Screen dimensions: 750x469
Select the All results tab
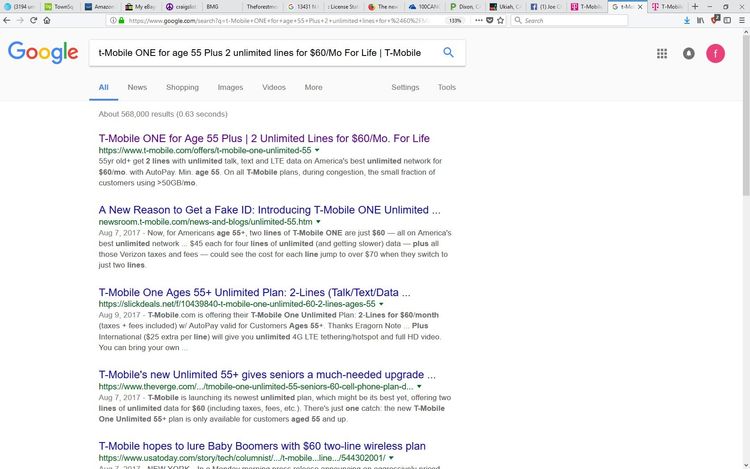pyautogui.click(x=103, y=87)
